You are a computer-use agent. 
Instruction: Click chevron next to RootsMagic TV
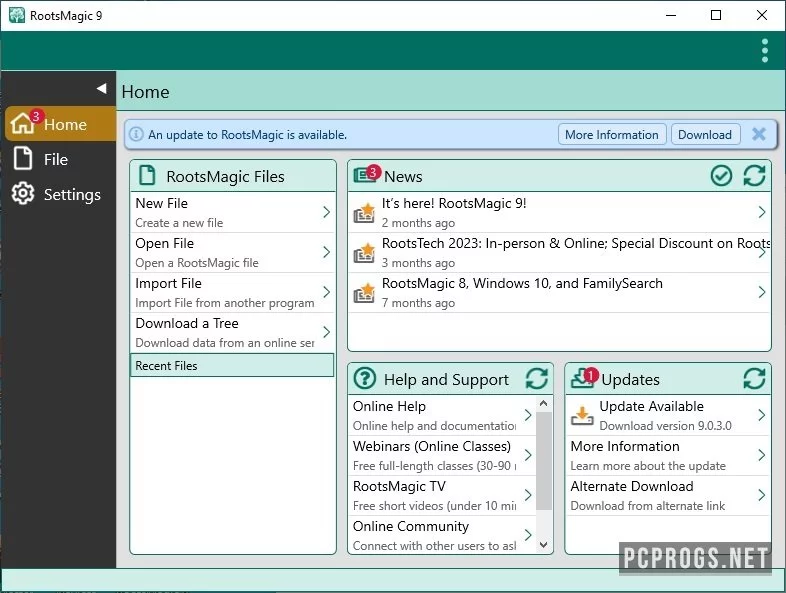[528, 495]
